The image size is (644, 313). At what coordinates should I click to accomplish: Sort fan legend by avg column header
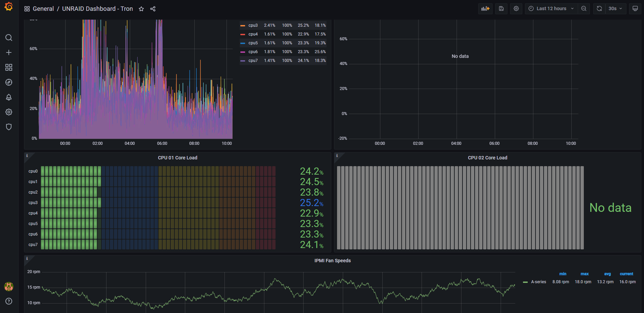tap(607, 274)
